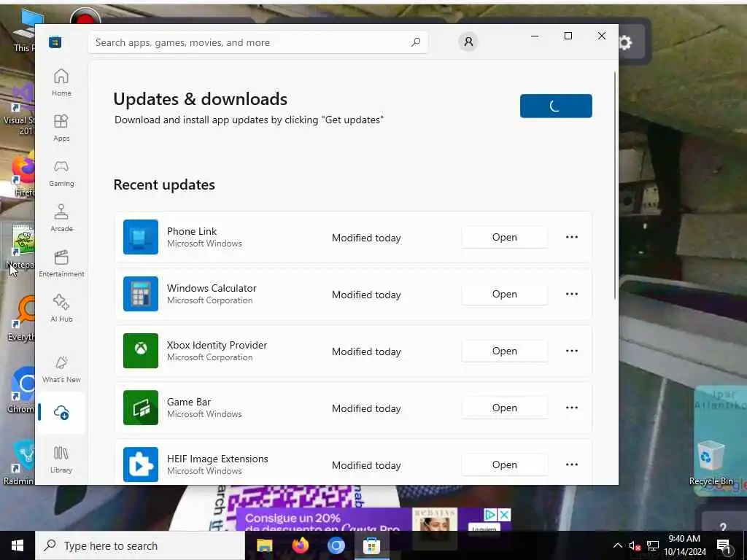Open the Windows Start menu

point(18,545)
